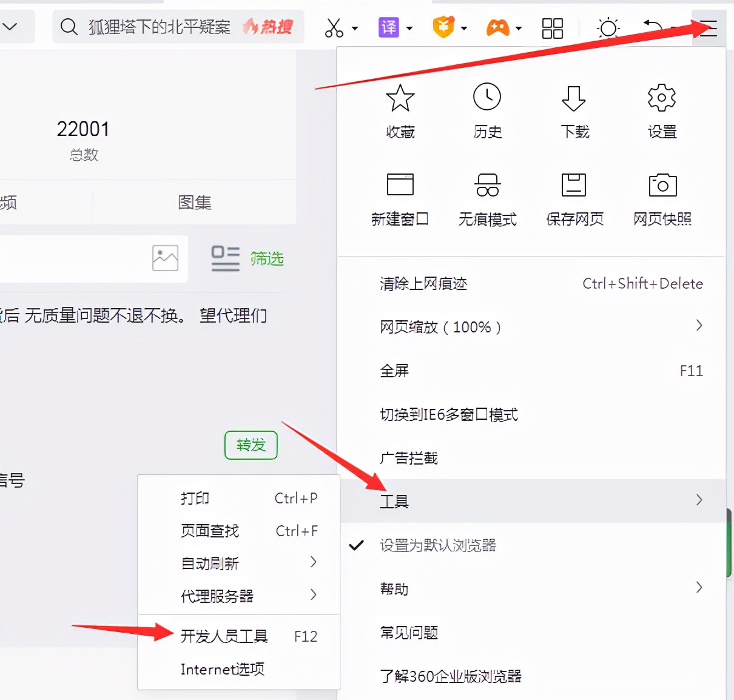Open 了解360企业版浏览器 link
Image resolution: width=734 pixels, height=700 pixels.
(x=451, y=676)
